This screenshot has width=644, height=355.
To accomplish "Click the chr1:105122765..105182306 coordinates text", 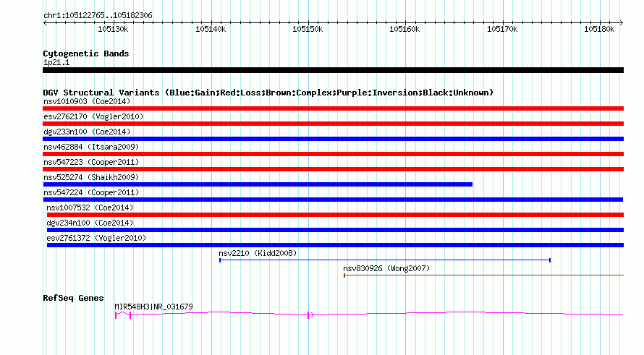I will coord(98,16).
